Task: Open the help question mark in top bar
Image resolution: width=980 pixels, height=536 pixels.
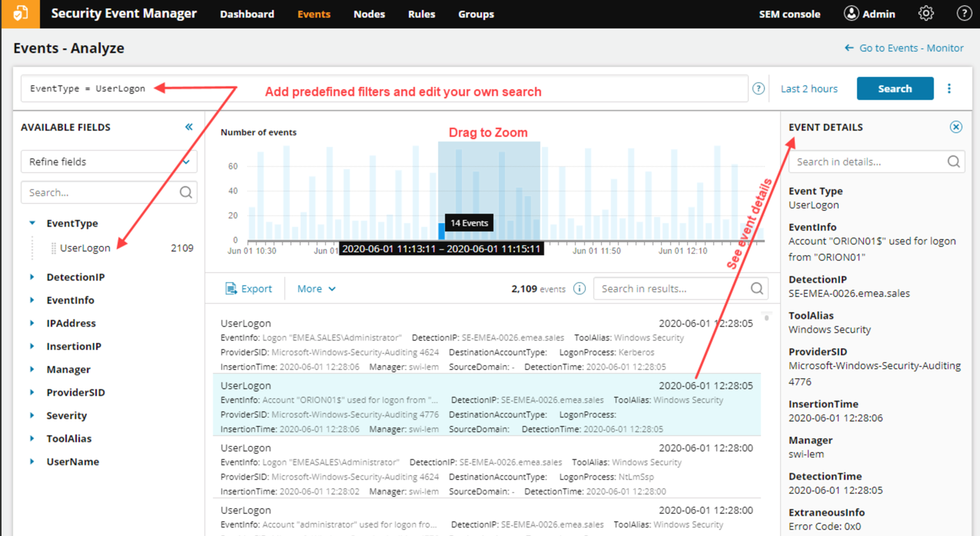Action: pos(964,13)
